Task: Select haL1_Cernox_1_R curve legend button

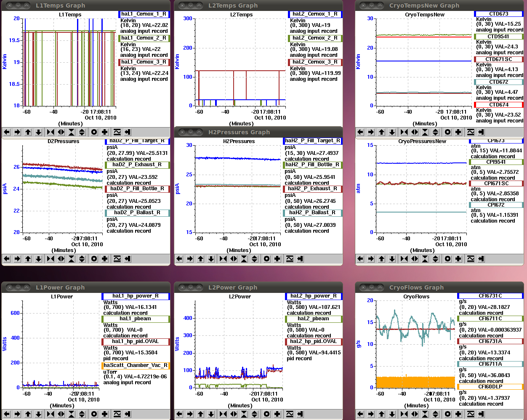Action: pyautogui.click(x=144, y=14)
